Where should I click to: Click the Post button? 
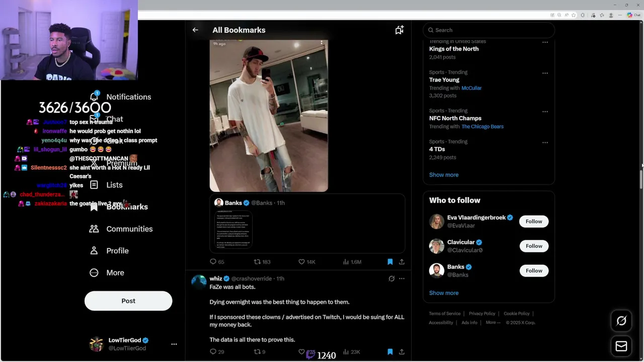click(x=128, y=301)
